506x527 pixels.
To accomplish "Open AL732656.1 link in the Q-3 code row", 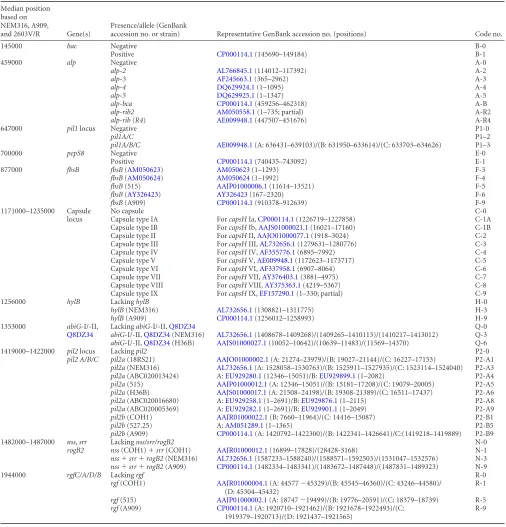I will pos(234,335).
